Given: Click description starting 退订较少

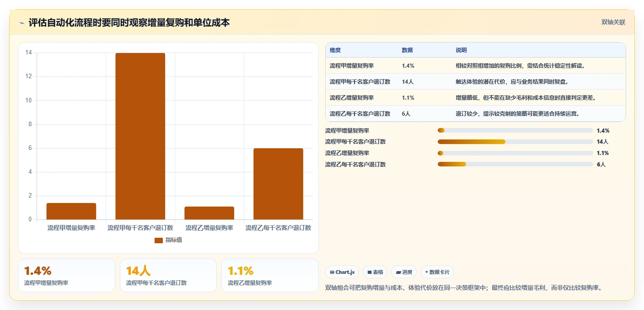Looking at the screenshot, I should click(518, 114).
